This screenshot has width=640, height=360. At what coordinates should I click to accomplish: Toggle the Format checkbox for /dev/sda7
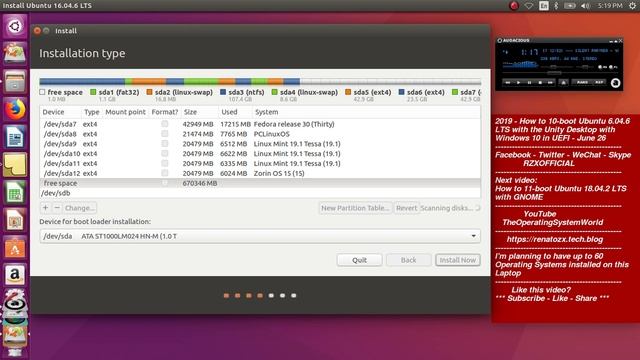[164, 124]
